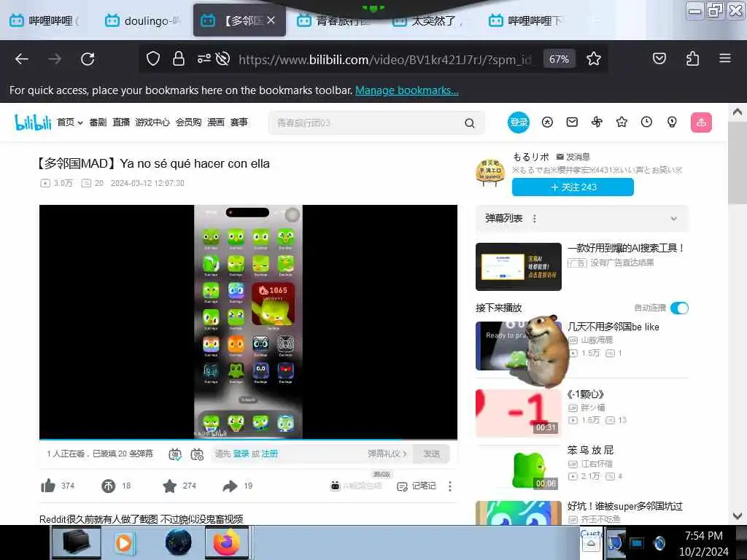Open the dynamic fan-shaped icon
Image resolution: width=747 pixels, height=560 pixels.
597,122
